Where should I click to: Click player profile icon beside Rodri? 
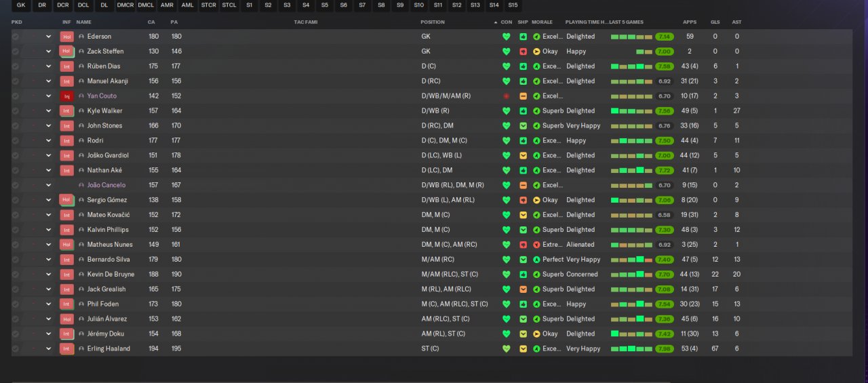[81, 141]
